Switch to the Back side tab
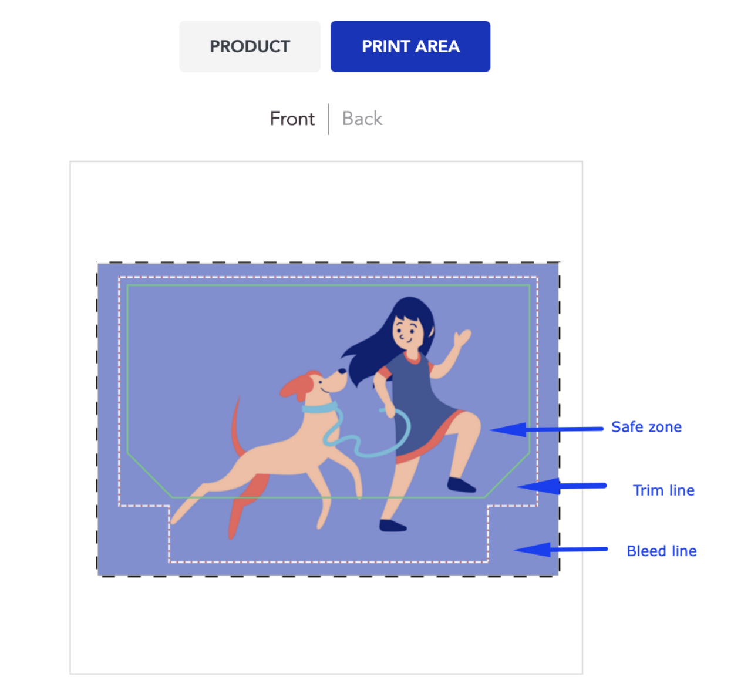This screenshot has height=700, width=741. click(x=362, y=119)
